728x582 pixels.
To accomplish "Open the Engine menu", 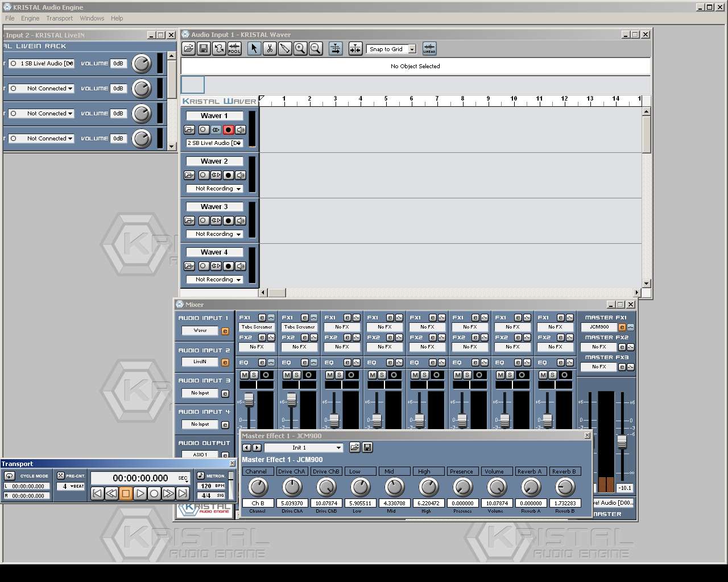I will pyautogui.click(x=30, y=18).
